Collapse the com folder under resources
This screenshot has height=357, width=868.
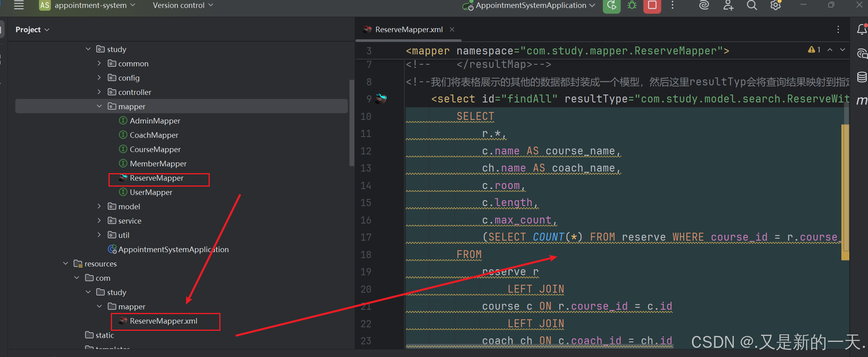click(77, 278)
